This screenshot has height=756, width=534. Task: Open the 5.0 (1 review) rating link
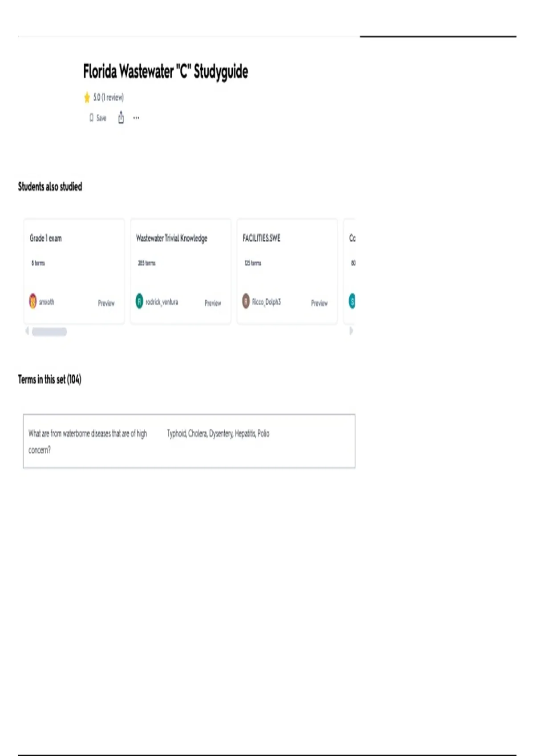(109, 97)
